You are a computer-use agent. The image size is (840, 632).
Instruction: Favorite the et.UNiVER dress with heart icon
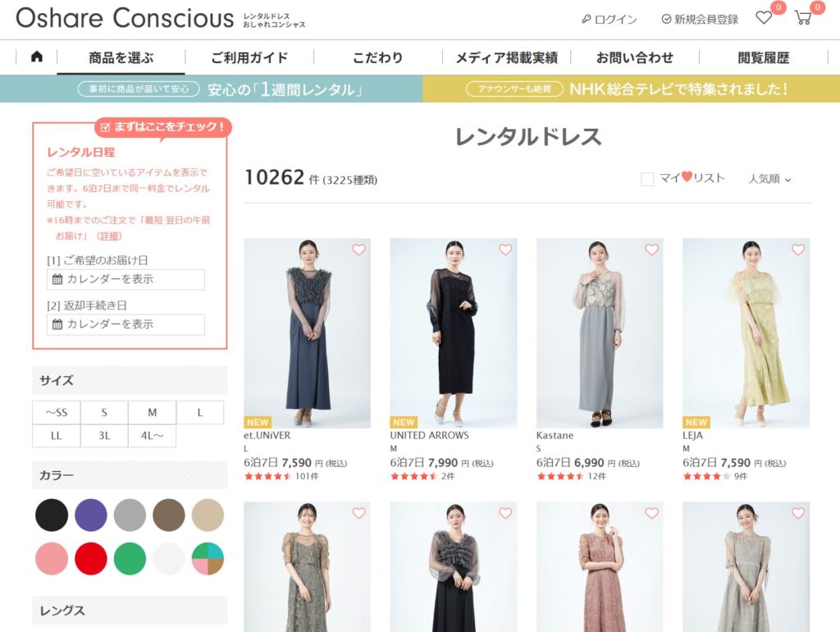tap(359, 250)
